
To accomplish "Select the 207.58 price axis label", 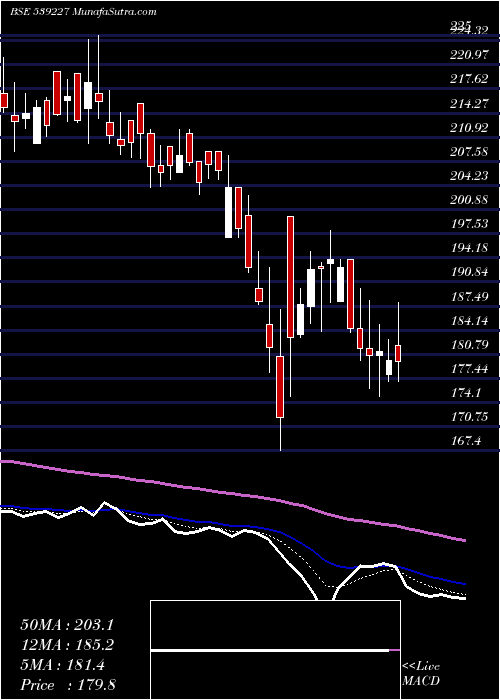I will click(470, 153).
